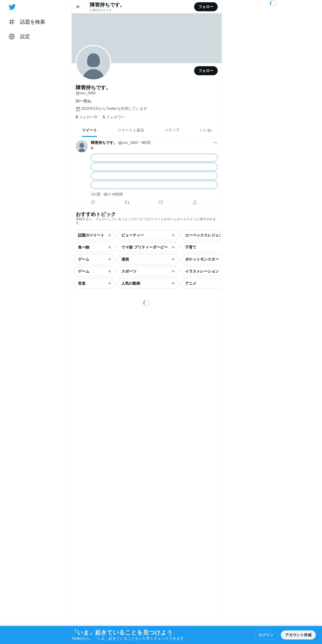Screen dimensions: 322x644
Task: Open the メディア tab
Action: pyautogui.click(x=172, y=130)
